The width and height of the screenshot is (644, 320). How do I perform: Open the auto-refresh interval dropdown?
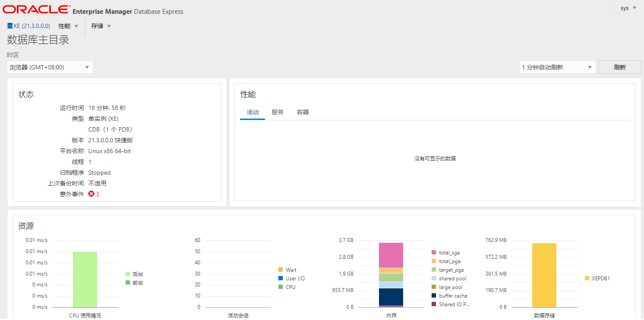point(557,67)
